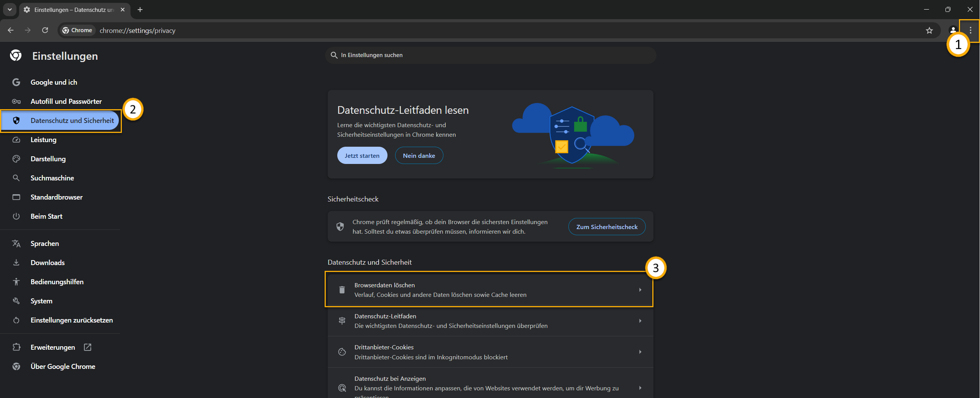Reload the page

click(45, 30)
